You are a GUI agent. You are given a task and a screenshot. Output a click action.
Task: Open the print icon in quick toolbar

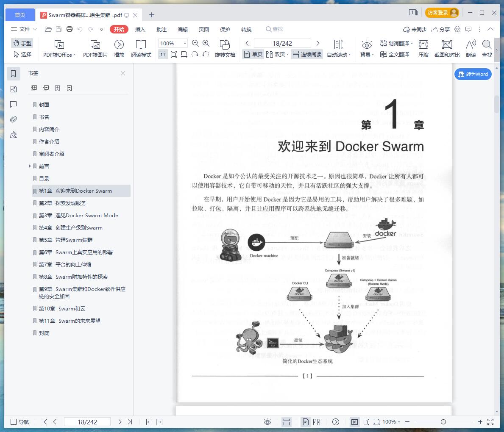coord(70,29)
